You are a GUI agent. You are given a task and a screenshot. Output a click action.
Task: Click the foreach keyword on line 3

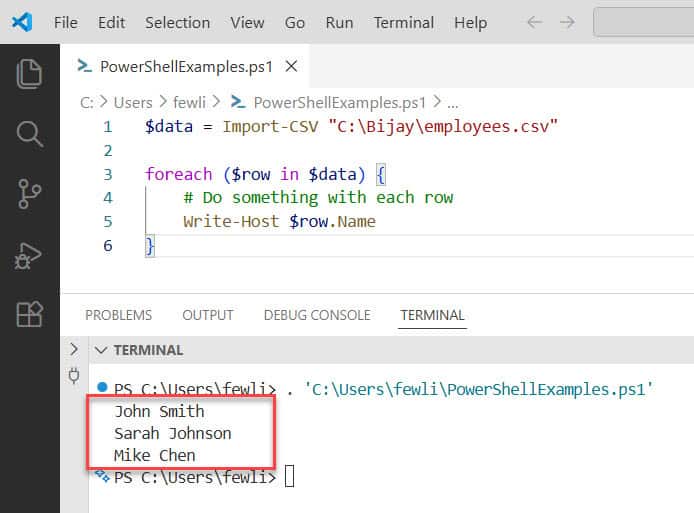179,174
